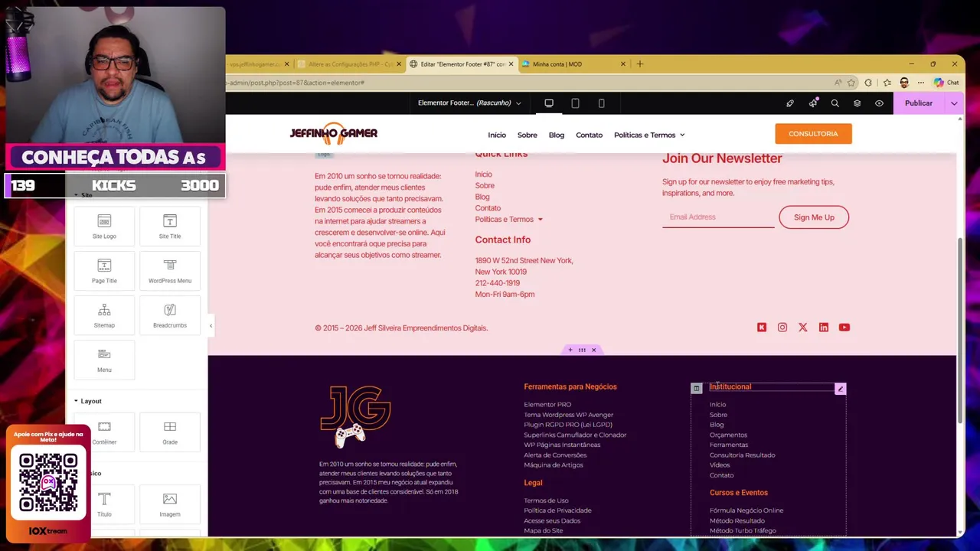The height and width of the screenshot is (551, 980).
Task: Click the Sign Me Up button
Action: [814, 217]
